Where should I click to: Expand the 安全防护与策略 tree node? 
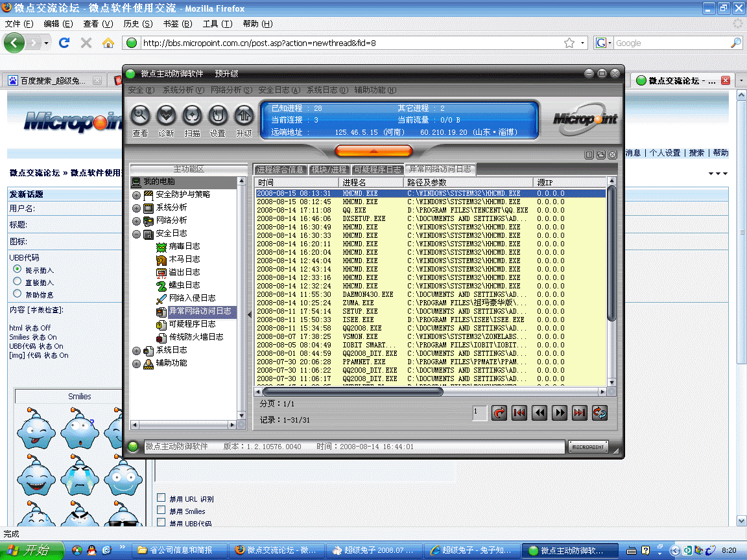pos(136,195)
